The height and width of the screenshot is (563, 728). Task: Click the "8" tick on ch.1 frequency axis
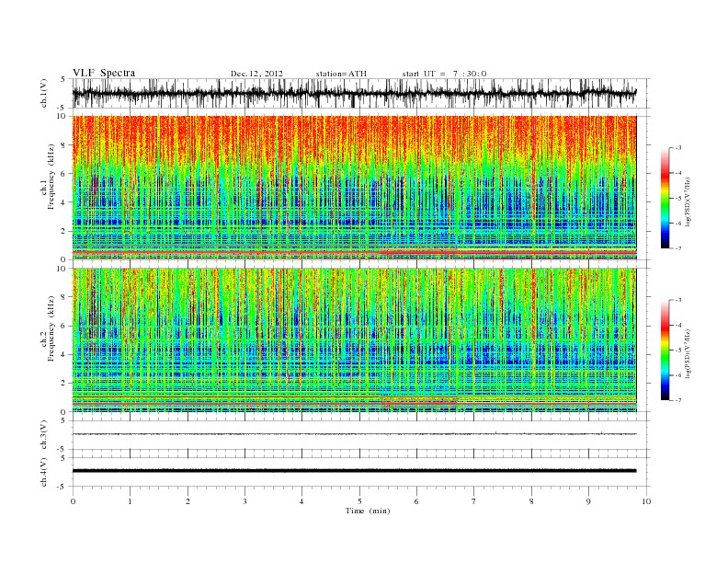coord(63,145)
